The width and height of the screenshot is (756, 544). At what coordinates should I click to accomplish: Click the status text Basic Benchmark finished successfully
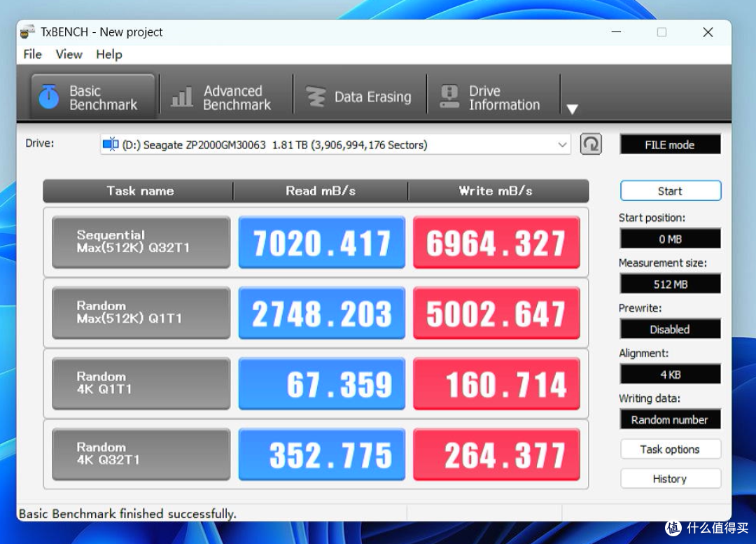click(x=127, y=514)
